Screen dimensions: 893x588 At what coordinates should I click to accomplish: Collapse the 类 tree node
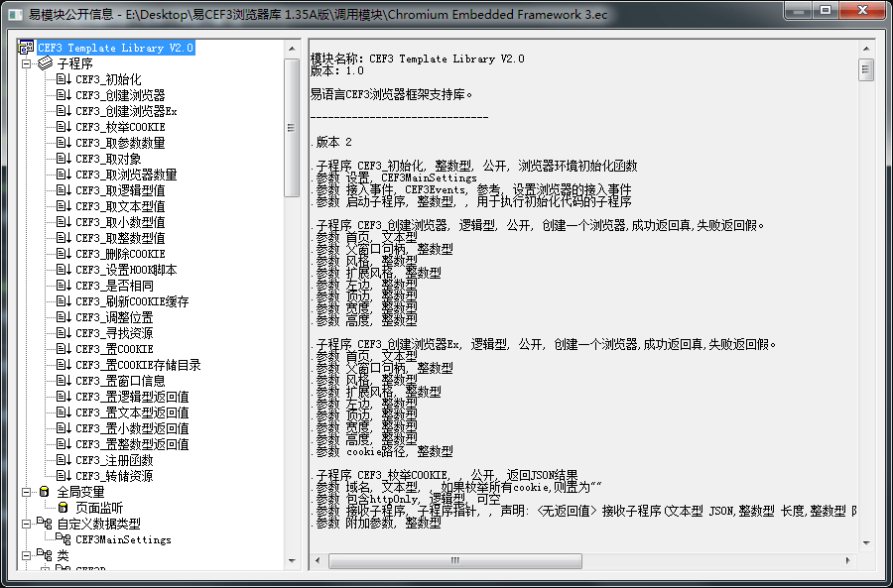point(26,555)
